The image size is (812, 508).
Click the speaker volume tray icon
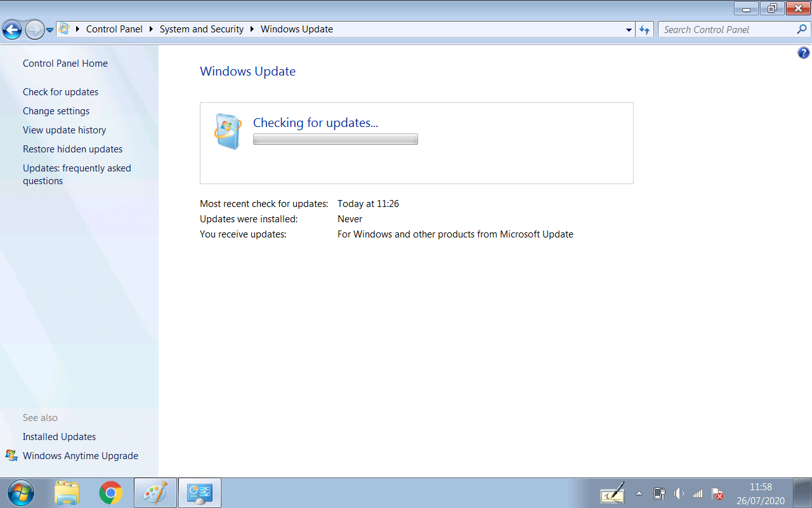(x=678, y=494)
